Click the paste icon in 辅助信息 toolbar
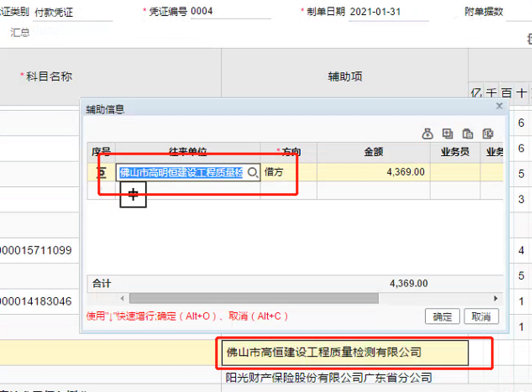Viewport: 532px width, 392px height. click(468, 134)
